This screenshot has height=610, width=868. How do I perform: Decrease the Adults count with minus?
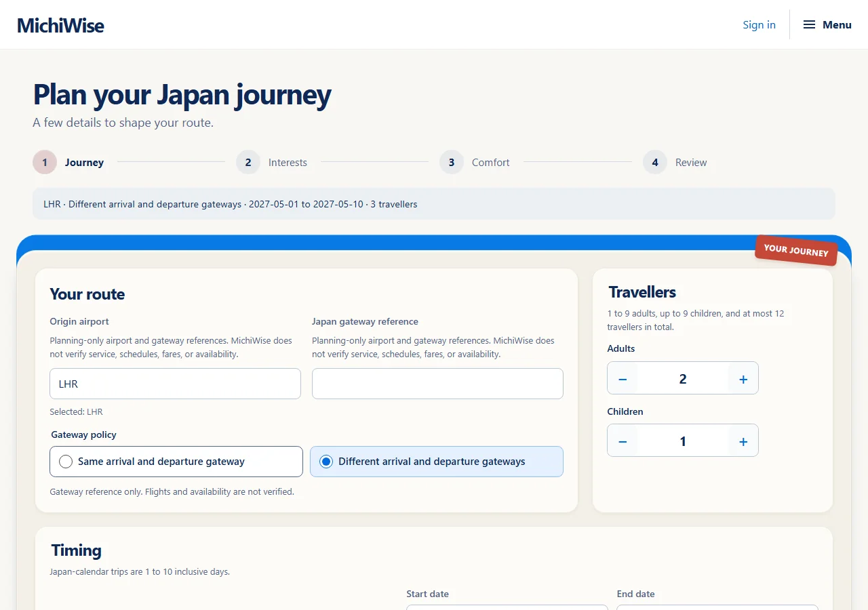623,378
